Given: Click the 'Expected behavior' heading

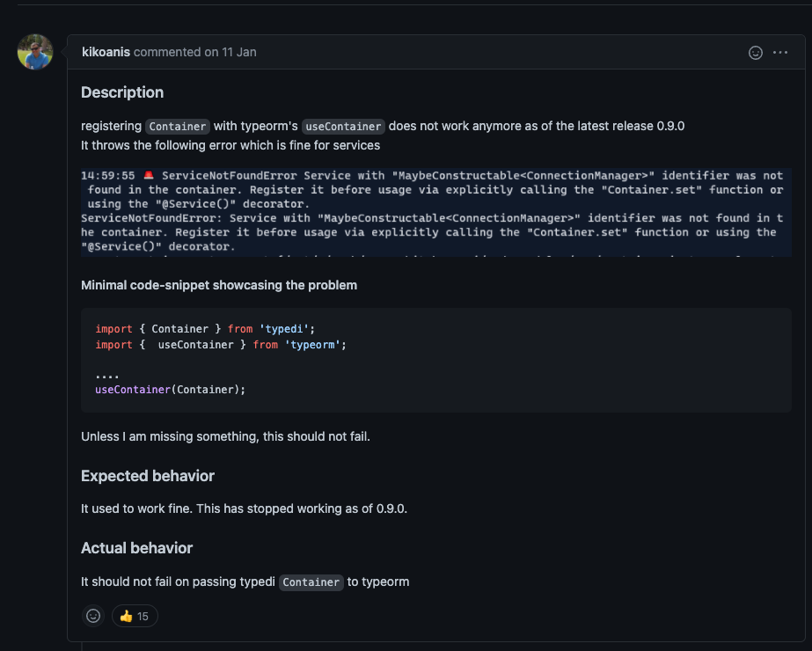Looking at the screenshot, I should (148, 476).
